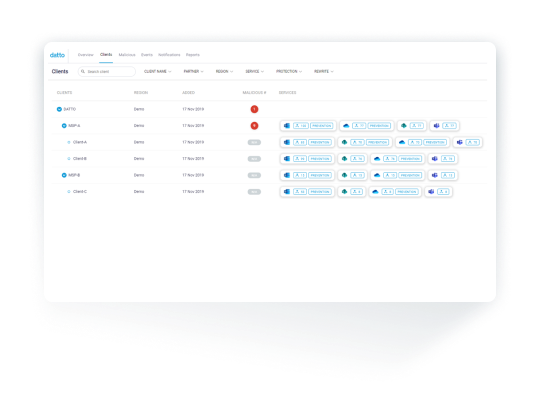Switch to the Overview tab
The height and width of the screenshot is (405, 540).
[x=85, y=55]
